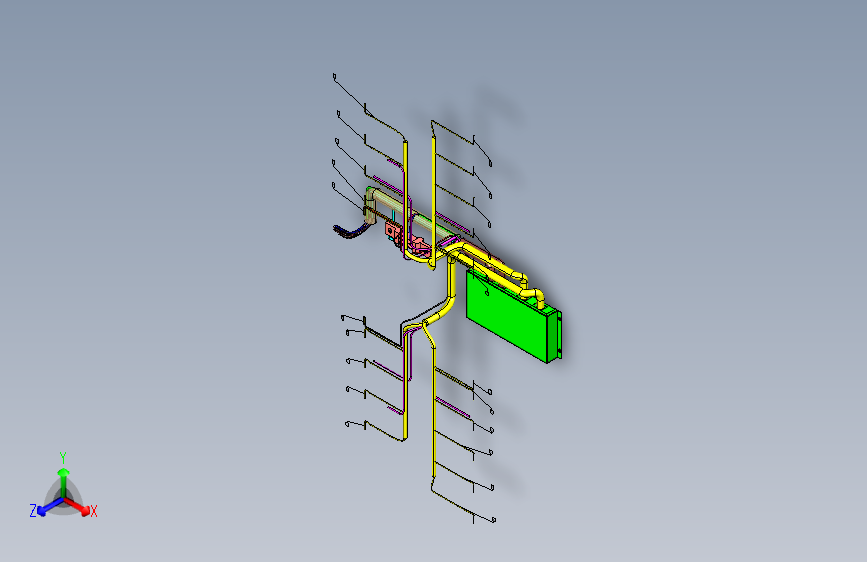Click the blue Z axis of the orientation triad

pyautogui.click(x=49, y=507)
